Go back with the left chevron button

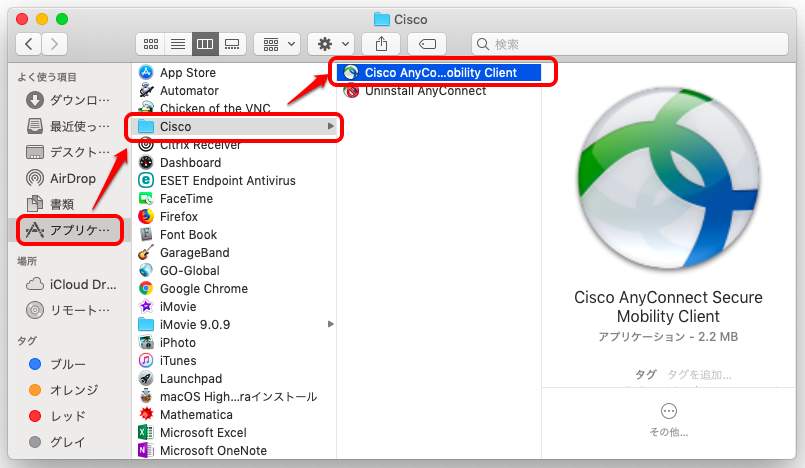tap(29, 44)
